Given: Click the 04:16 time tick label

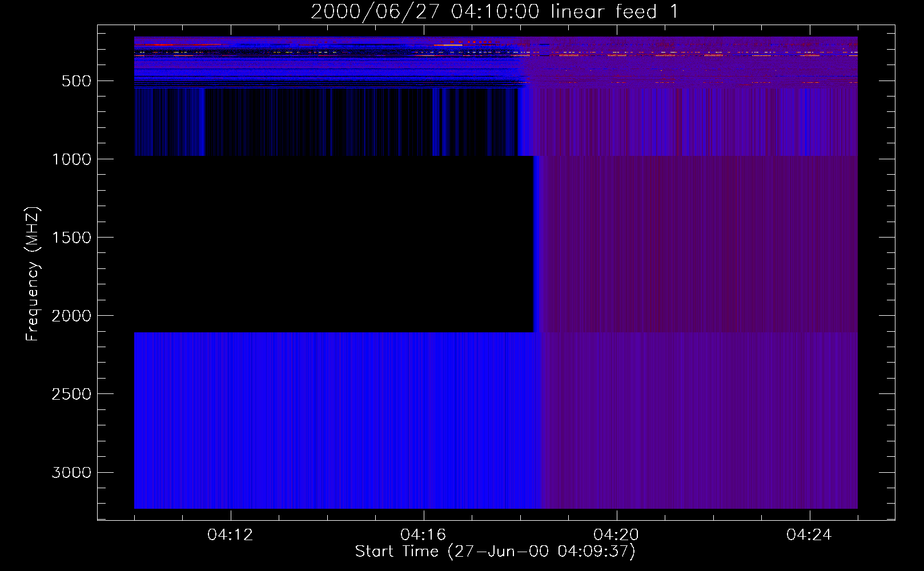Looking at the screenshot, I should (x=424, y=535).
